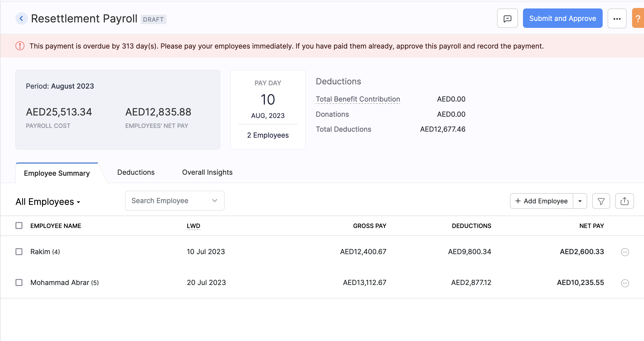The height and width of the screenshot is (341, 644).
Task: Click the Total Benefit Contribution link
Action: point(358,99)
